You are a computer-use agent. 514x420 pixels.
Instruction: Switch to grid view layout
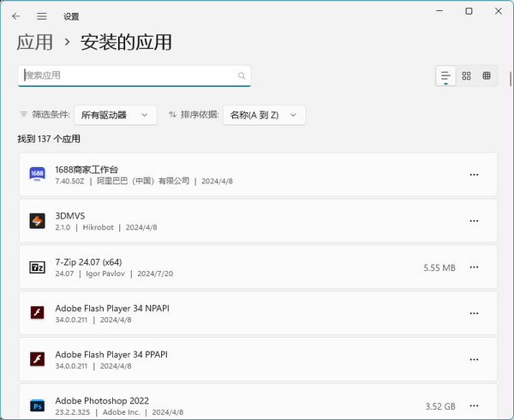[x=466, y=76]
